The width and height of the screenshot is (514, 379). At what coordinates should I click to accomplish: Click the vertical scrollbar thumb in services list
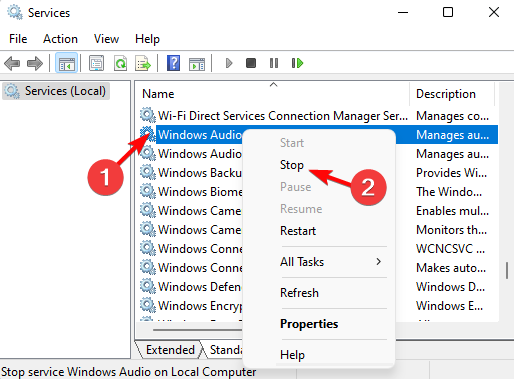click(507, 270)
